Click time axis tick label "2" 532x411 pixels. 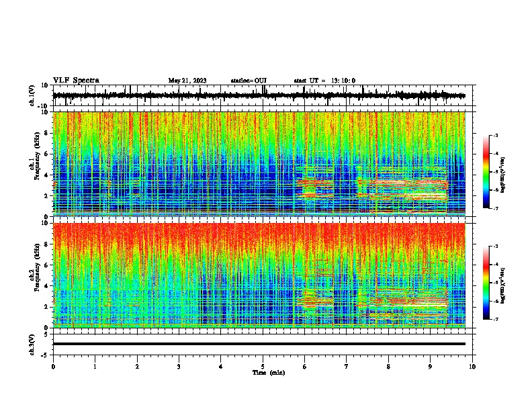click(x=137, y=367)
